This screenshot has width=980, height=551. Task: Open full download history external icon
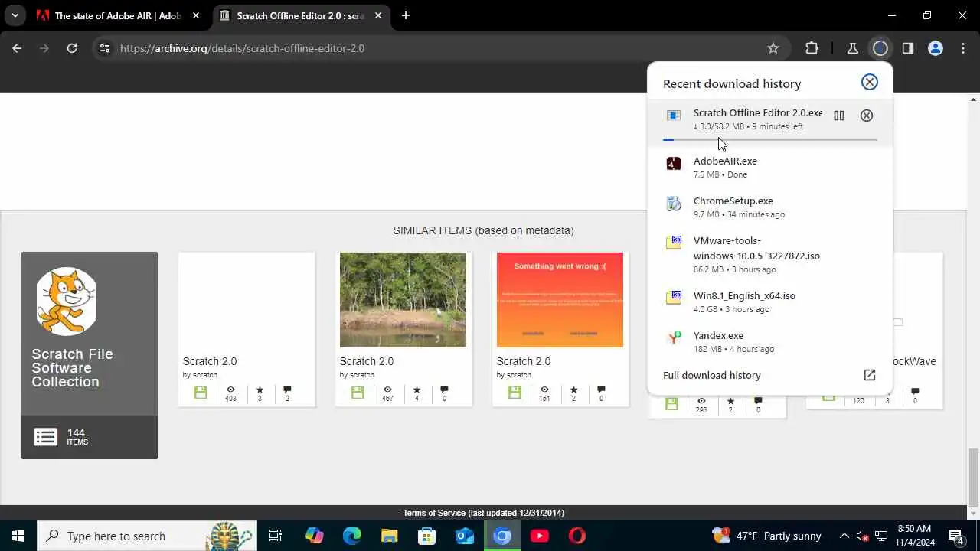[x=869, y=375]
